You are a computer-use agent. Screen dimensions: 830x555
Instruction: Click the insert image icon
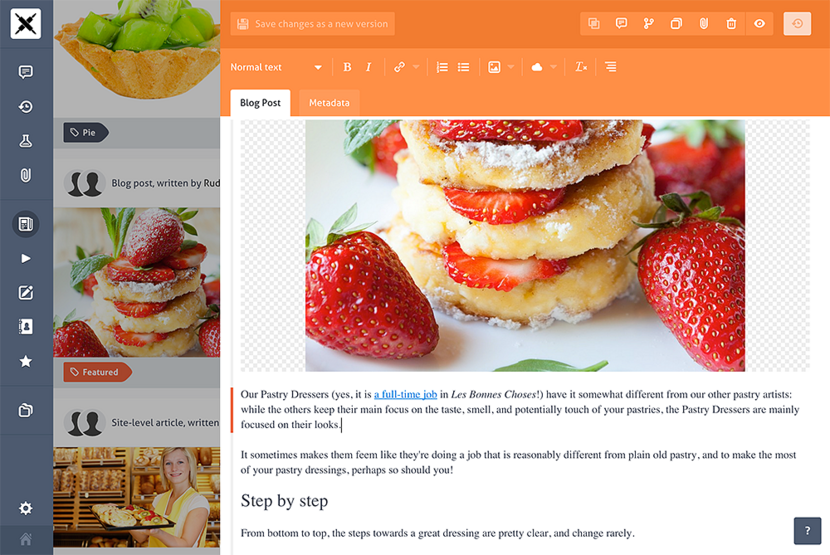click(494, 67)
